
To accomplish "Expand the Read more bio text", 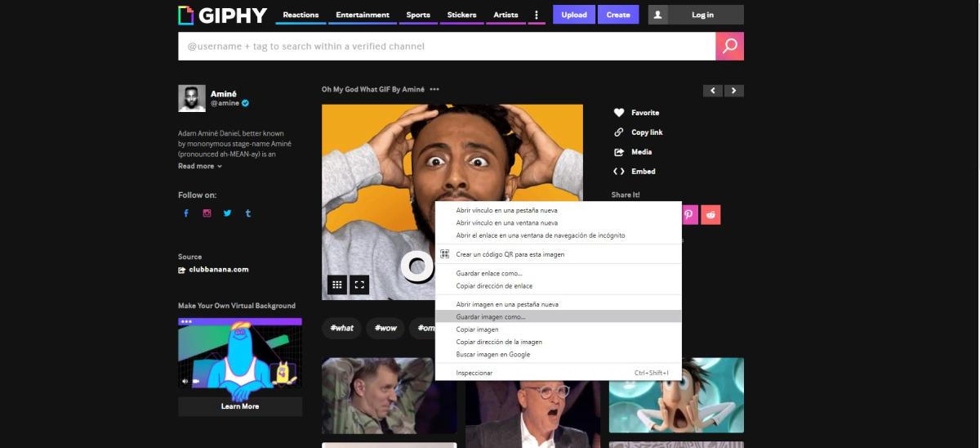I will coord(200,166).
